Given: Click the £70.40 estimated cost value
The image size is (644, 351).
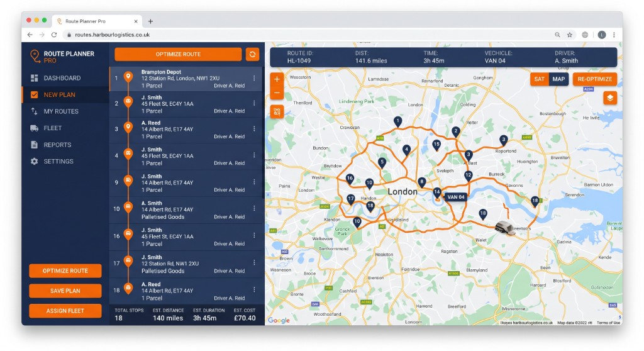Looking at the screenshot, I should click(x=245, y=318).
